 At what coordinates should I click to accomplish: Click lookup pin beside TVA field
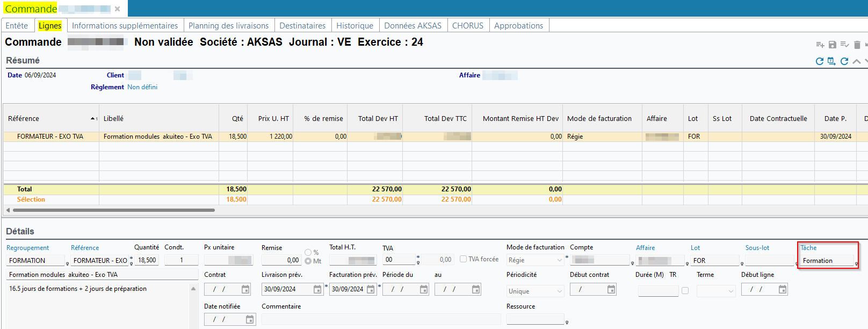click(418, 264)
